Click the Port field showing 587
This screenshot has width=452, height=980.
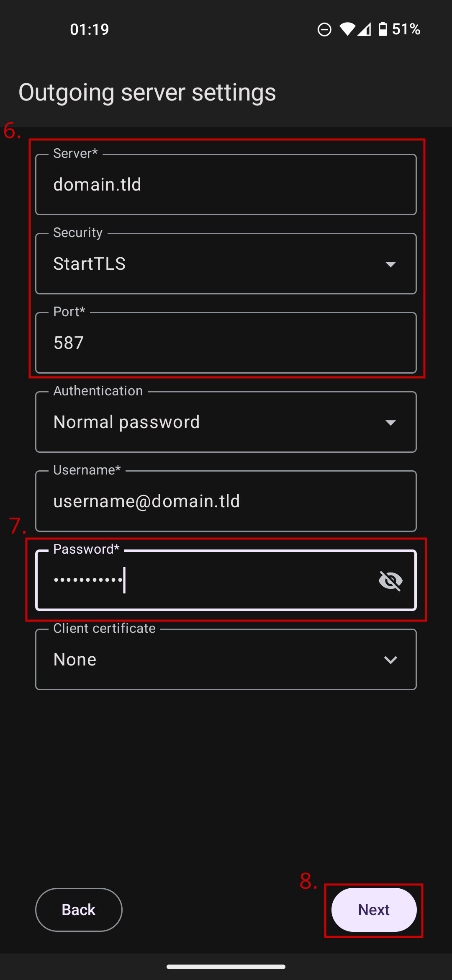click(226, 343)
